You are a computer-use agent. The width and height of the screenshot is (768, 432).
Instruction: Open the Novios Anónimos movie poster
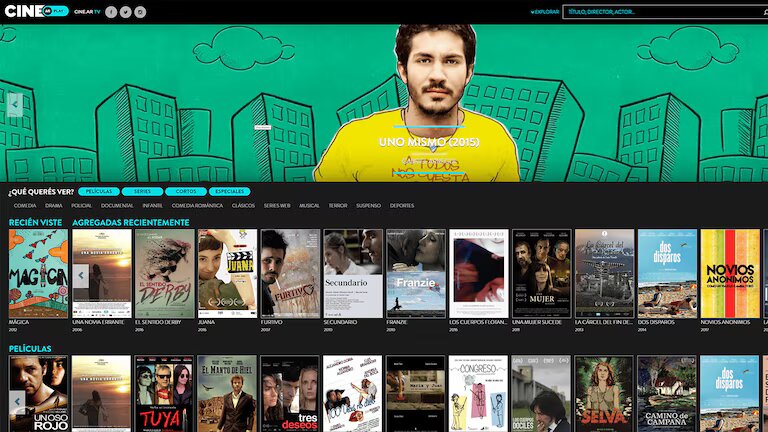[729, 273]
